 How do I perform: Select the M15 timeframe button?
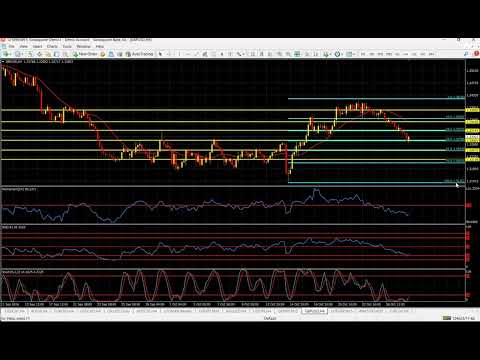[380, 54]
